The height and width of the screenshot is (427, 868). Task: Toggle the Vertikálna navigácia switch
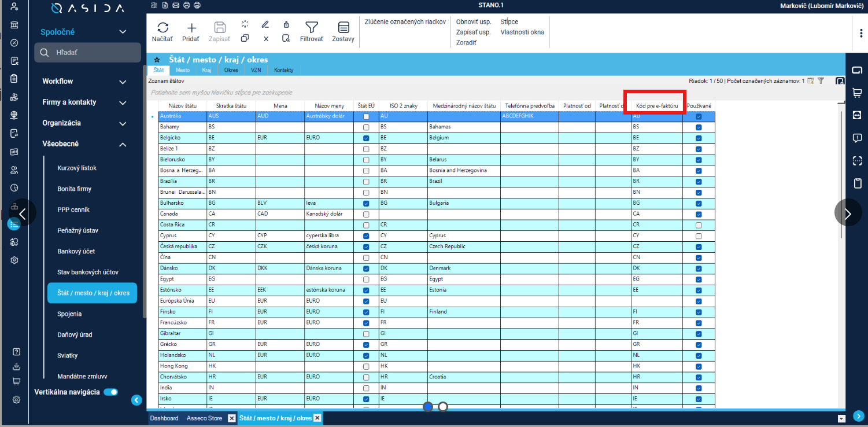coord(110,392)
